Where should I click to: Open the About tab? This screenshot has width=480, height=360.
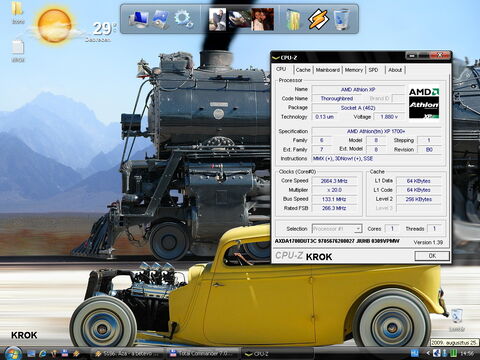395,70
